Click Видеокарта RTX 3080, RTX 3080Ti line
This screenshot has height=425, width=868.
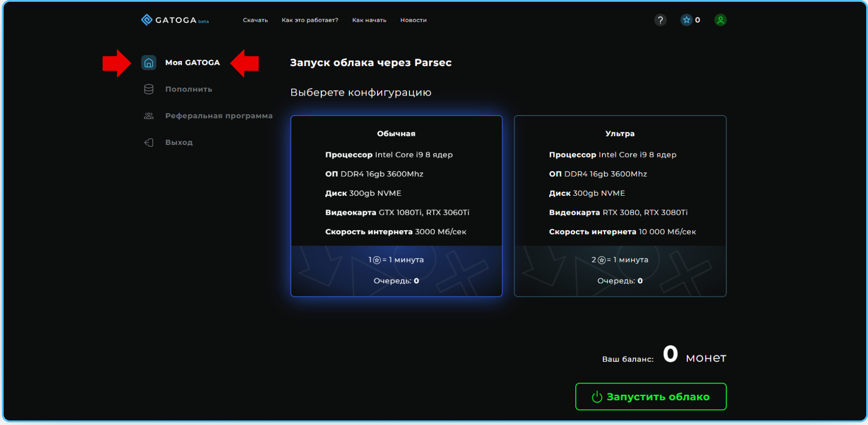(618, 212)
